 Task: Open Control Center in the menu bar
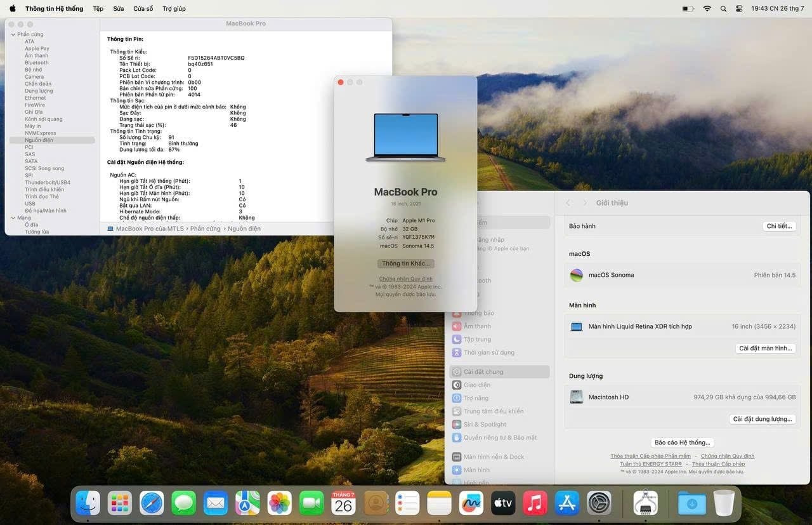[x=739, y=9]
